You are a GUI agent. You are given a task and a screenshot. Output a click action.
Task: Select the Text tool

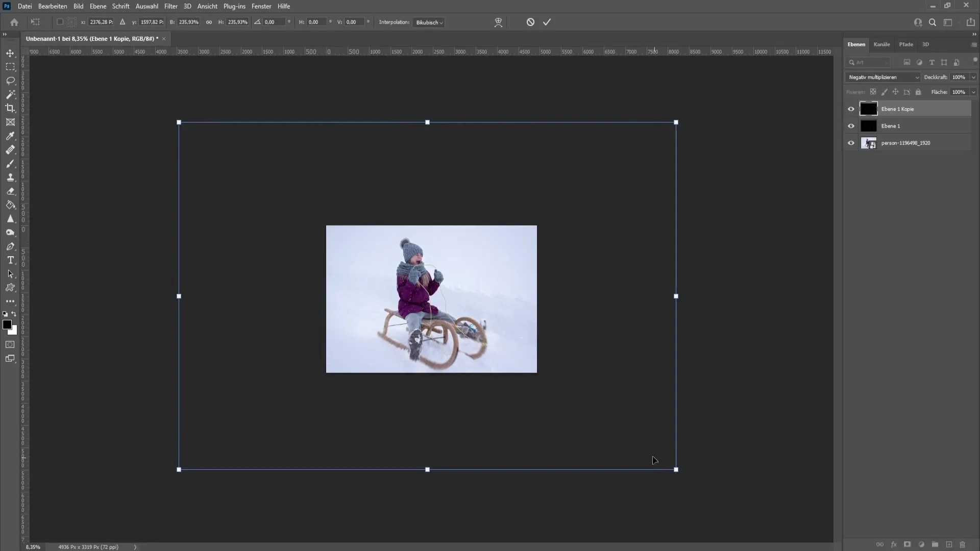point(10,260)
